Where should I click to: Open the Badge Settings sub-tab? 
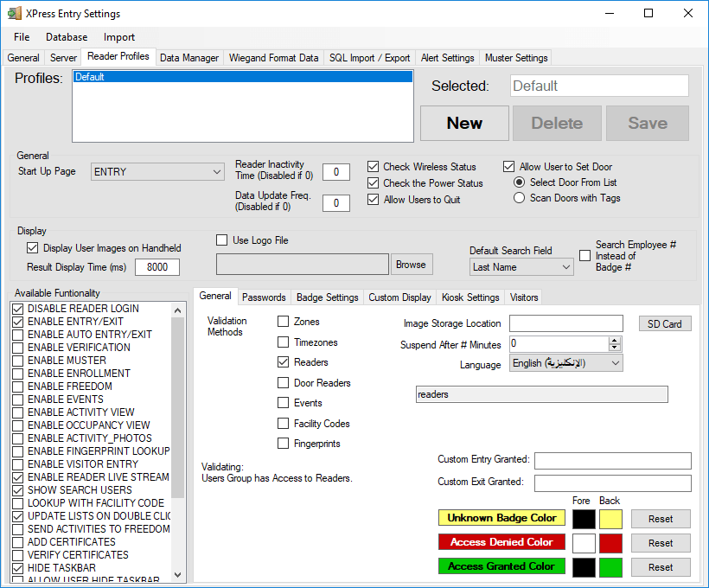click(327, 297)
